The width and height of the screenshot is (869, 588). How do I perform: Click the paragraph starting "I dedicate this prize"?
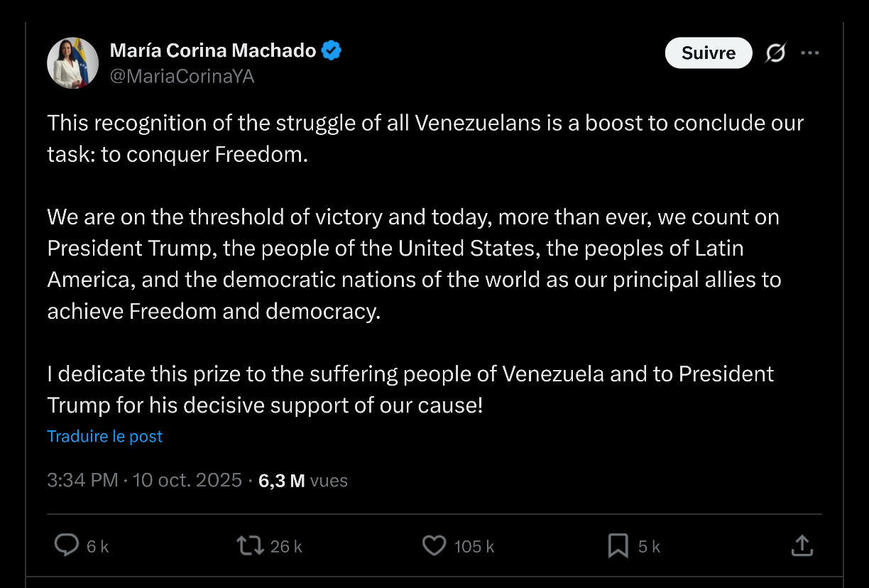(x=410, y=389)
